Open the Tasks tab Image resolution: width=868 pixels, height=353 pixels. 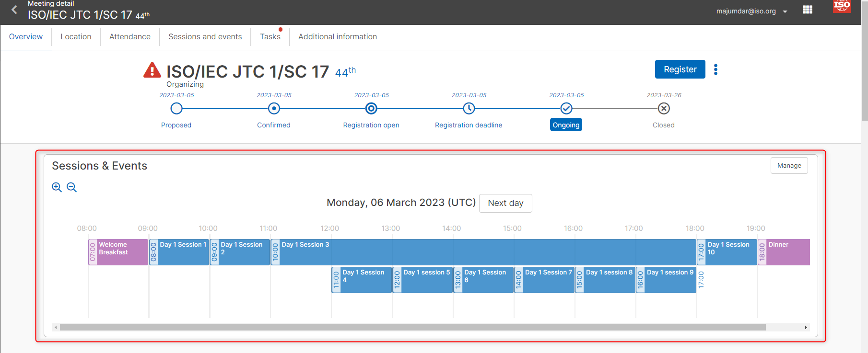tap(270, 37)
